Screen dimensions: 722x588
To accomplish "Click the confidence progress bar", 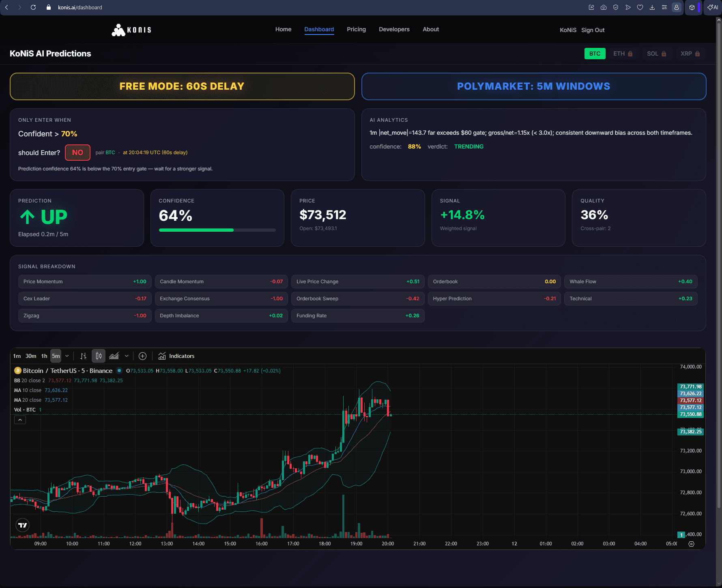I will point(217,230).
